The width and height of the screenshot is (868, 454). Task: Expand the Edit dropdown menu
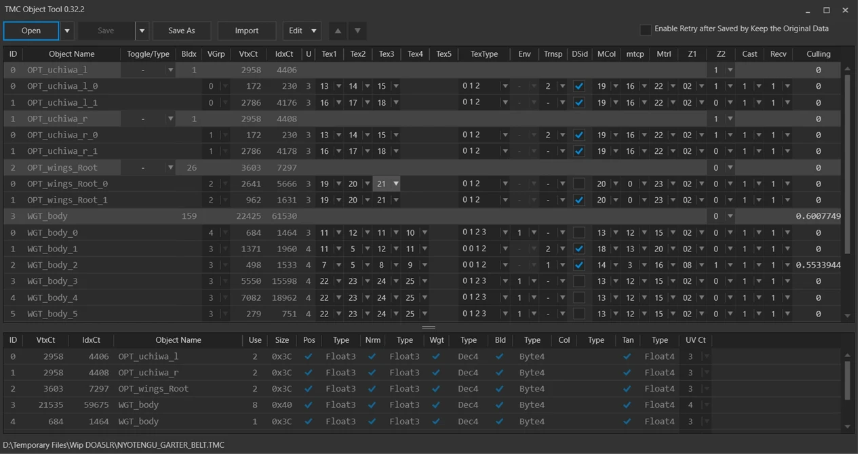pyautogui.click(x=302, y=30)
